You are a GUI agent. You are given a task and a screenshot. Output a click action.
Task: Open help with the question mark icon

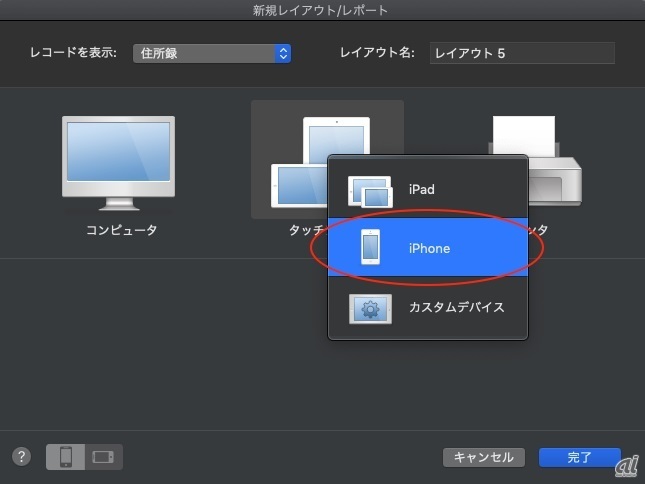22,457
